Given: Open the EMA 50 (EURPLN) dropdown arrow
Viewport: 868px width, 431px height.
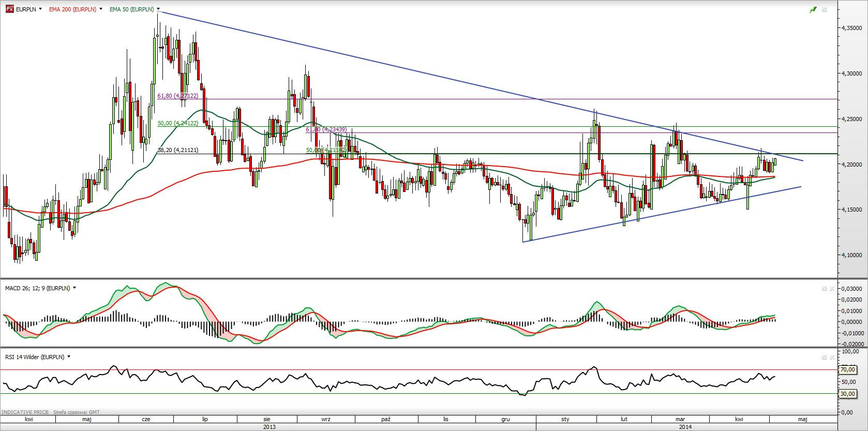Looking at the screenshot, I should pos(158,9).
